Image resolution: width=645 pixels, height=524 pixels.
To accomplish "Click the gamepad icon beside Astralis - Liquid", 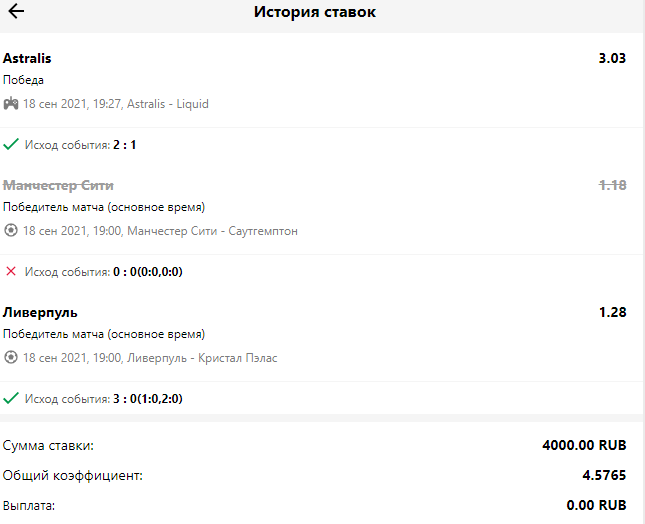I will click(x=11, y=104).
